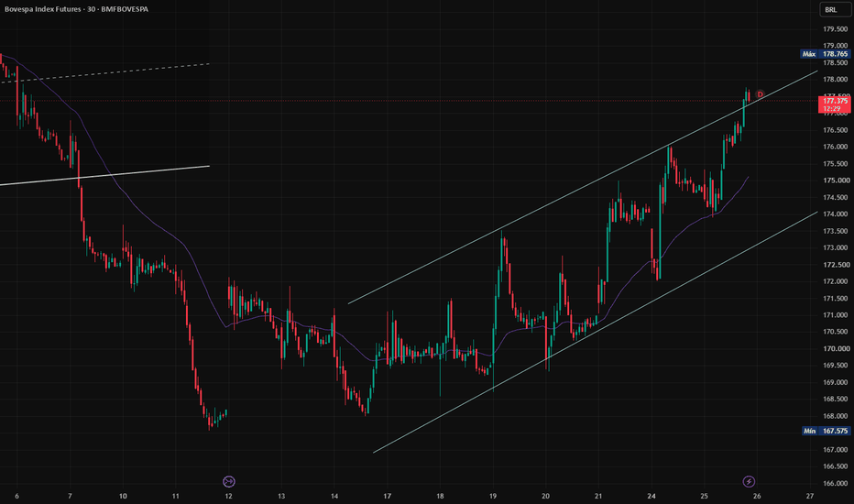The height and width of the screenshot is (504, 854).
Task: Open the BRL currency selector
Action: coord(835,9)
